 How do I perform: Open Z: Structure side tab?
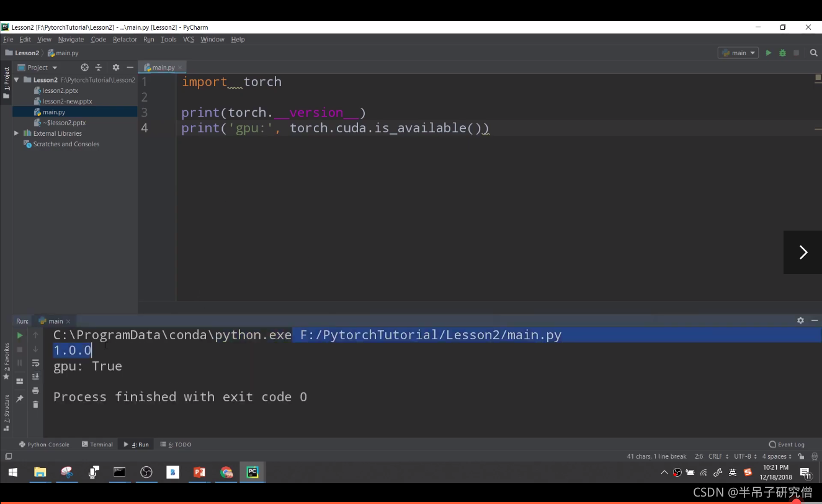coord(6,412)
